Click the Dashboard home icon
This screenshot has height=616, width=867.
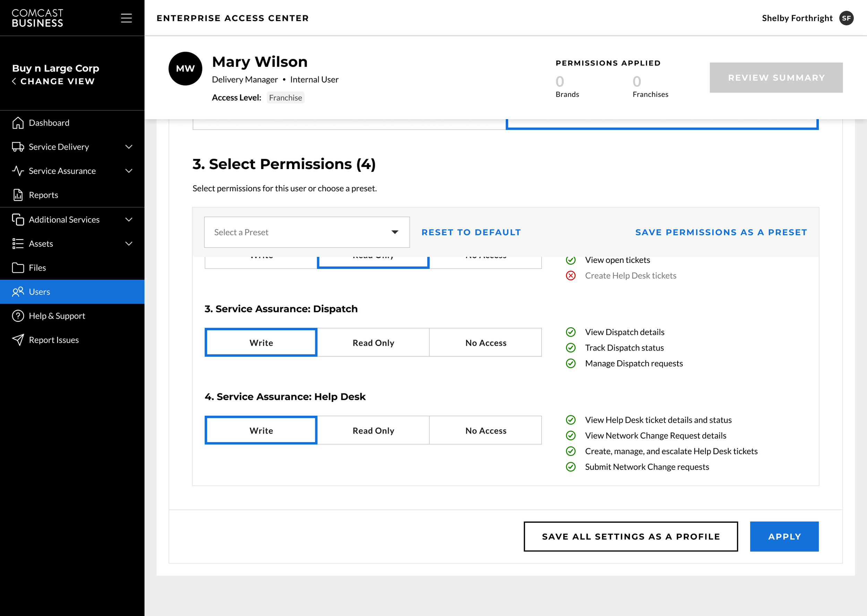18,123
